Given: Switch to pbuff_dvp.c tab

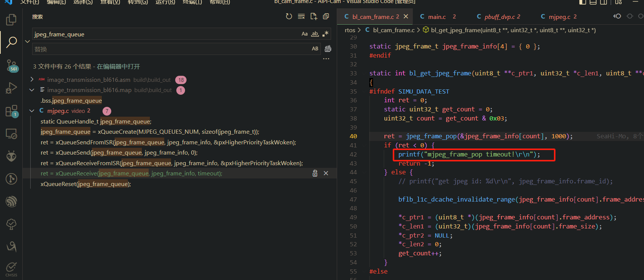Looking at the screenshot, I should coord(498,17).
